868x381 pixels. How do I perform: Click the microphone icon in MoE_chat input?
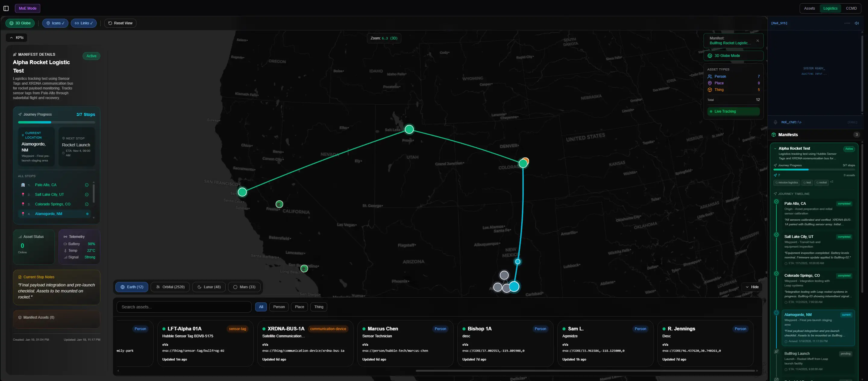776,122
